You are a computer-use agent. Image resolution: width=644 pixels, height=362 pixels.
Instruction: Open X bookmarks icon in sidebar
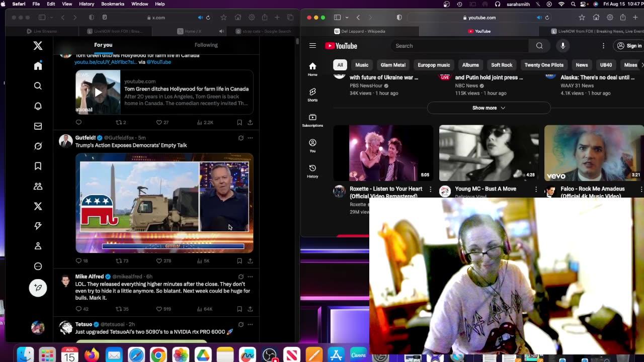click(38, 166)
